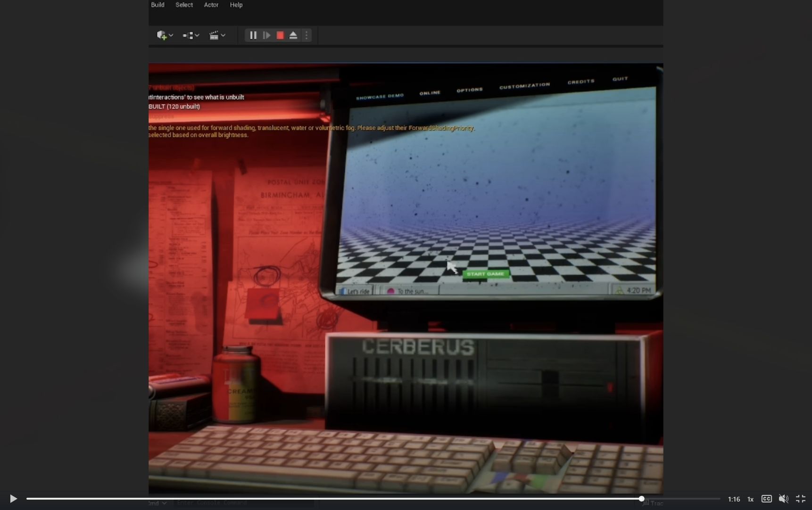Change the 1x playback speed
This screenshot has height=510, width=812.
pyautogui.click(x=750, y=499)
